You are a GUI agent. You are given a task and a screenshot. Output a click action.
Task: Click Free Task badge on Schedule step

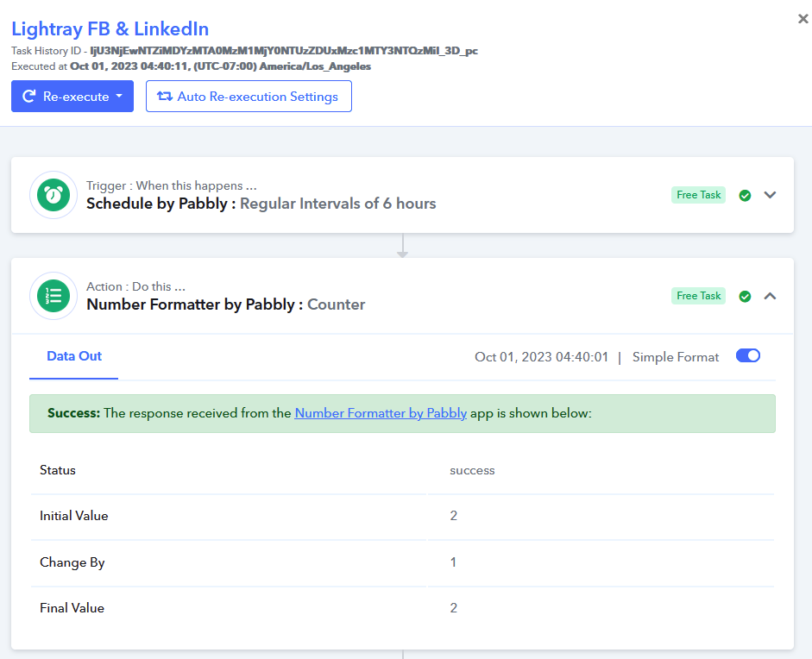tap(699, 195)
